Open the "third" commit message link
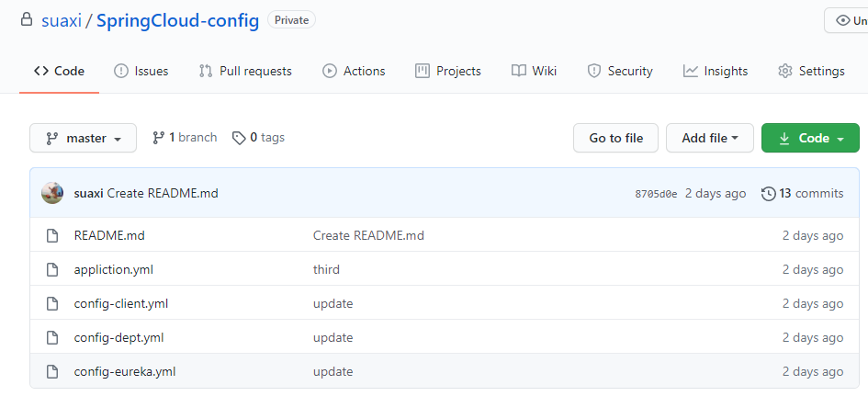 327,270
